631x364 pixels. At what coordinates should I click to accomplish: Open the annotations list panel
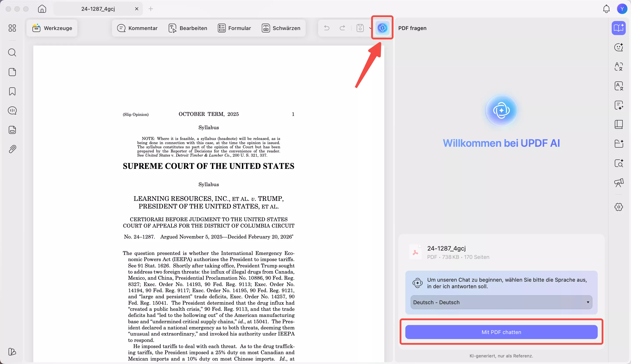tap(12, 111)
